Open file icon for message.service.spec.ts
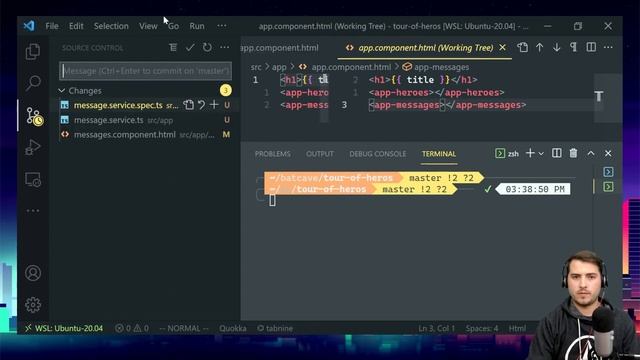Screen dimensions: 640x360 [188, 105]
